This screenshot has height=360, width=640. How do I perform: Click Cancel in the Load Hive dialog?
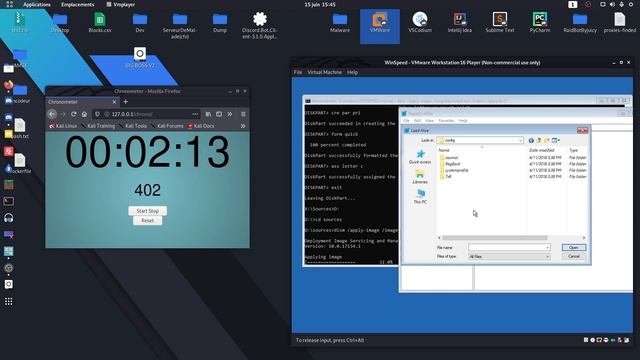click(x=573, y=256)
